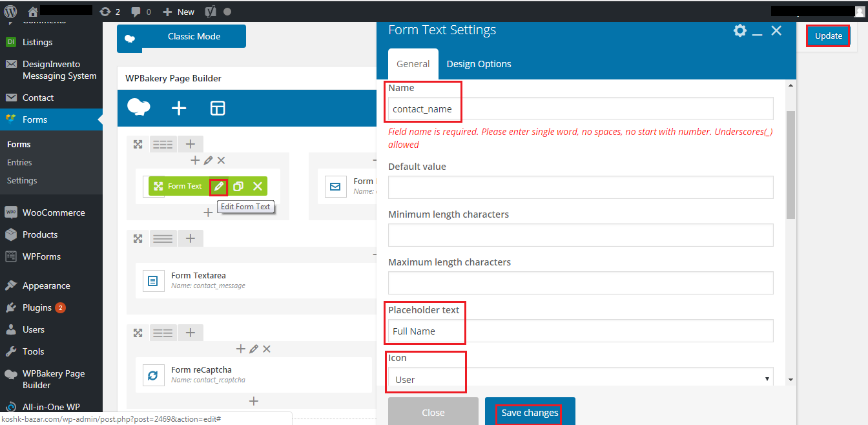
Task: Open Settings under Forms
Action: coord(22,180)
